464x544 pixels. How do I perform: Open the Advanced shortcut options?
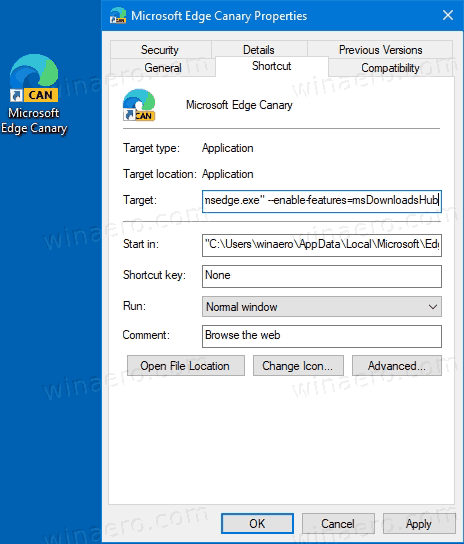397,365
